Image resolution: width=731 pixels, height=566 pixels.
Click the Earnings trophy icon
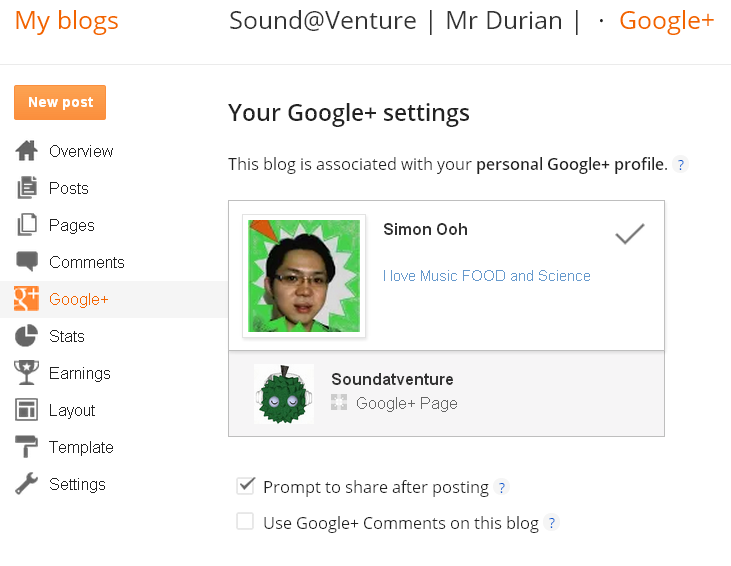(27, 373)
